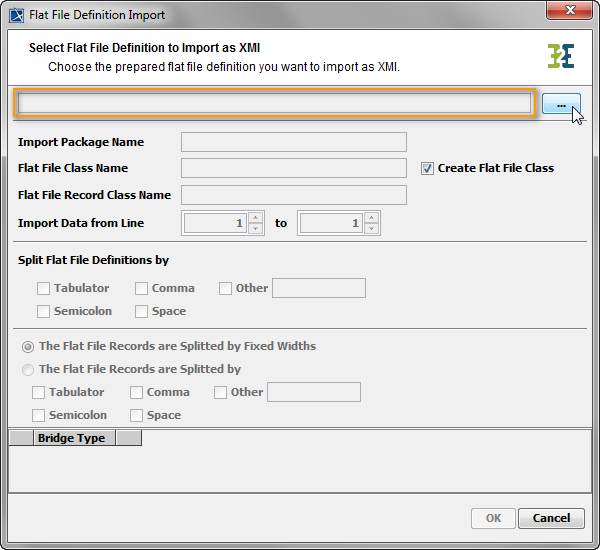This screenshot has height=550, width=600.
Task: Click the file path input field
Action: coord(275,104)
